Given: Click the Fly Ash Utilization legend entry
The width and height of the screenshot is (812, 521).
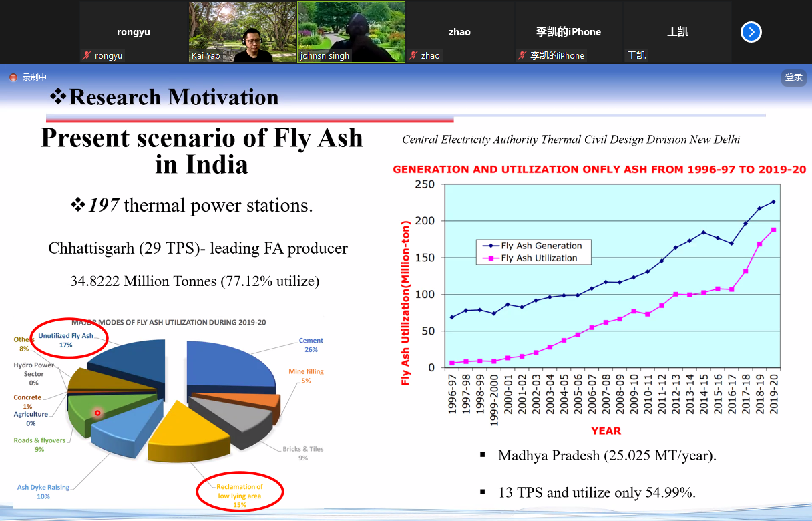Looking at the screenshot, I should (529, 258).
